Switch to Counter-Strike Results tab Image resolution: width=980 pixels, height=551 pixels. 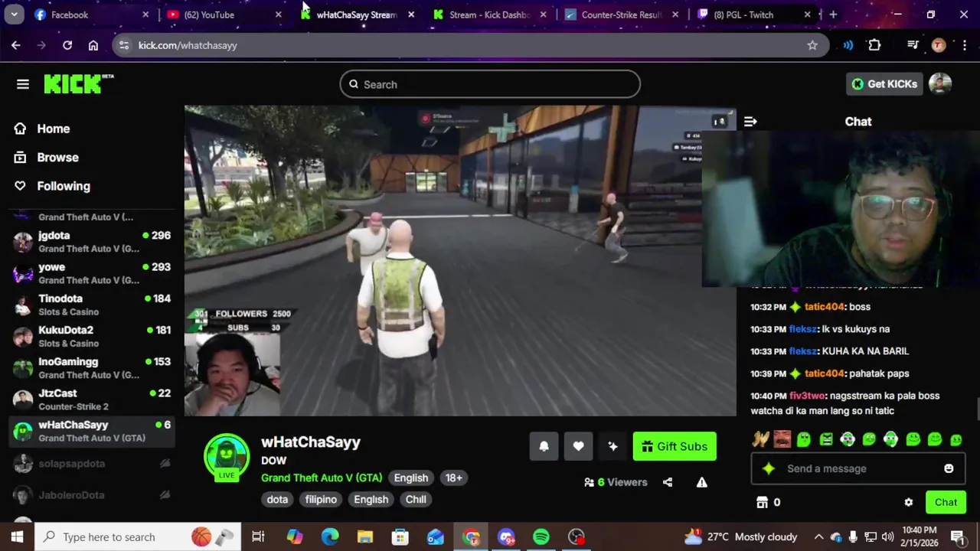(621, 15)
